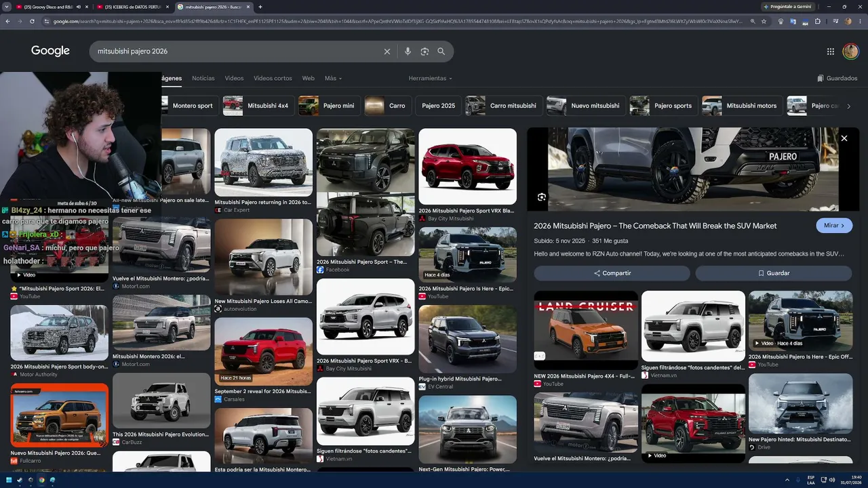868x488 pixels.
Task: Open the Guardados saved items
Action: [x=837, y=78]
